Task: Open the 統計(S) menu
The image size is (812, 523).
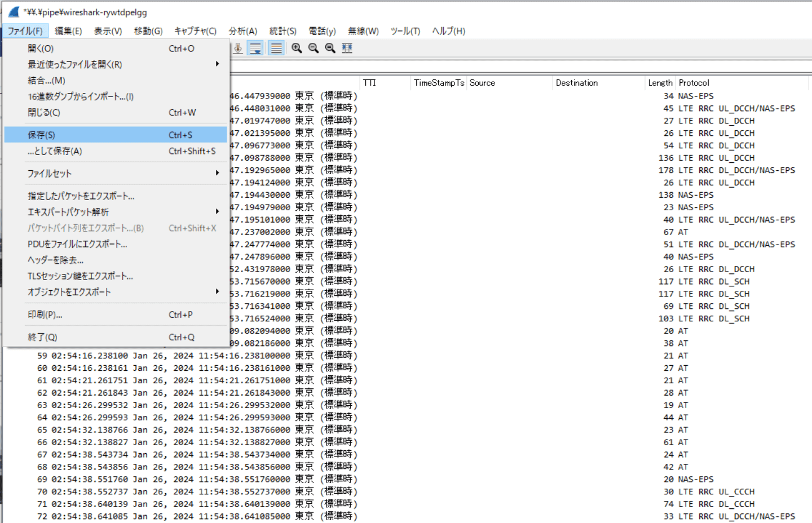Action: pyautogui.click(x=283, y=31)
